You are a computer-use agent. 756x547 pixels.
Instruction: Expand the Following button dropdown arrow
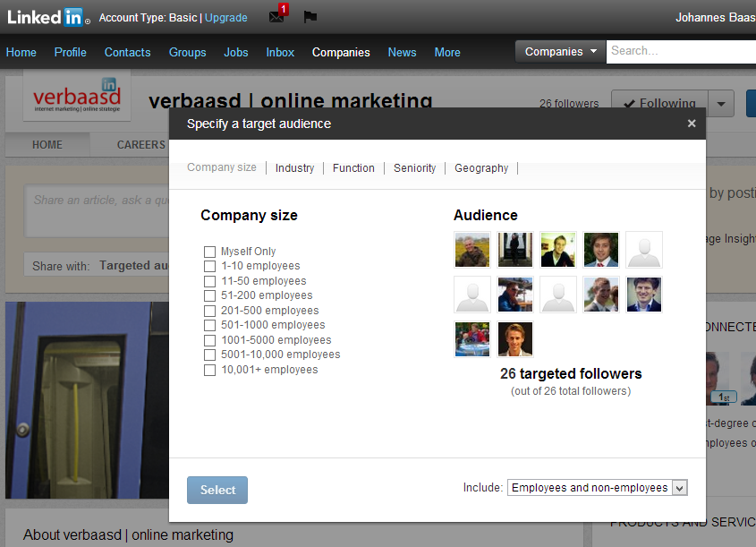click(721, 103)
